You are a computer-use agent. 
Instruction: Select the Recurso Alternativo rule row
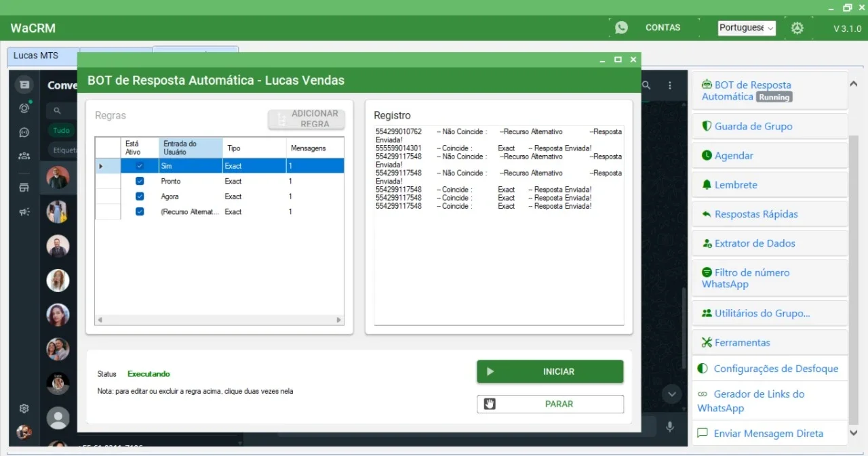[220, 212]
